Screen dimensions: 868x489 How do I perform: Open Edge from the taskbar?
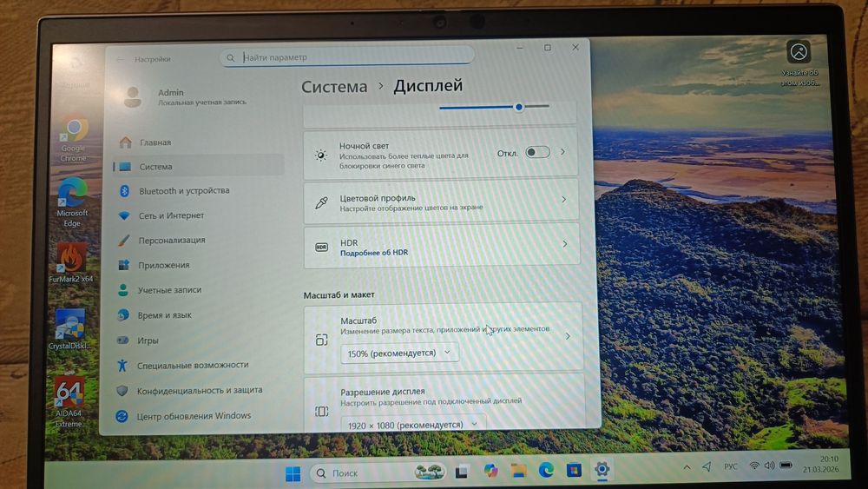click(546, 470)
